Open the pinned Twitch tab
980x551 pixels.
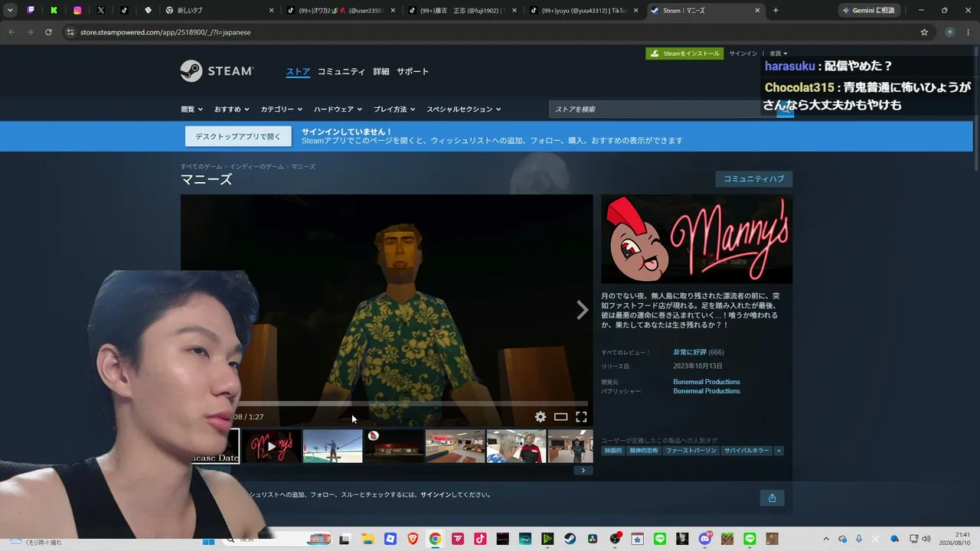31,11
